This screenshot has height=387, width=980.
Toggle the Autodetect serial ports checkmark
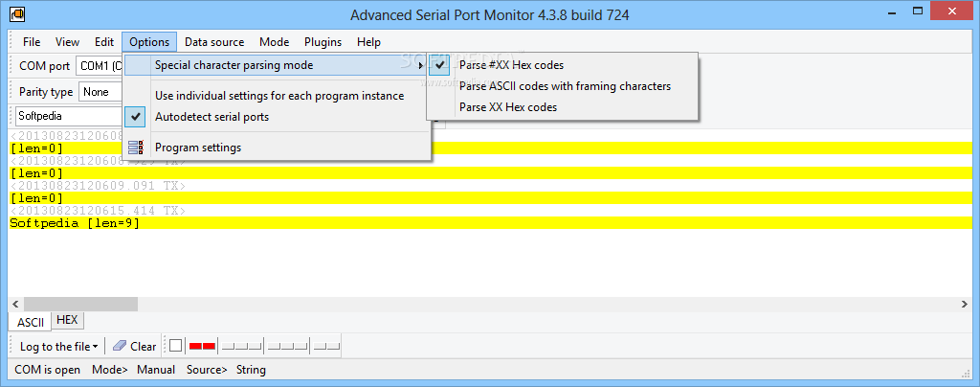[136, 116]
